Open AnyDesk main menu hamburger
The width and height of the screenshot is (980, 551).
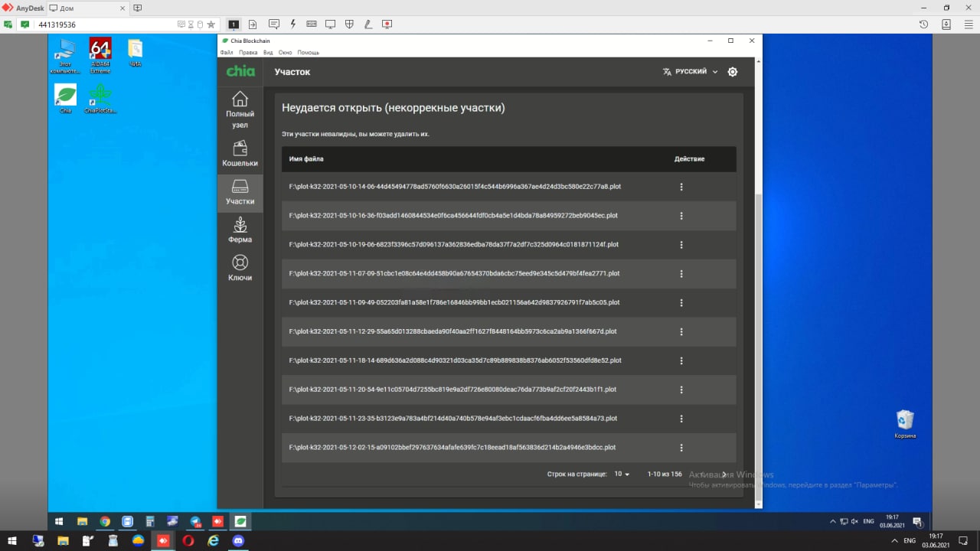tap(967, 24)
